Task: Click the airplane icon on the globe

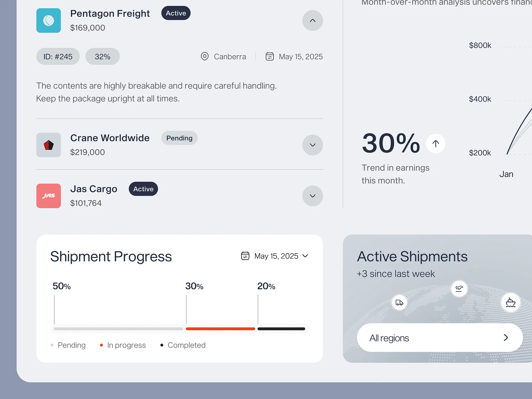Action: point(459,288)
